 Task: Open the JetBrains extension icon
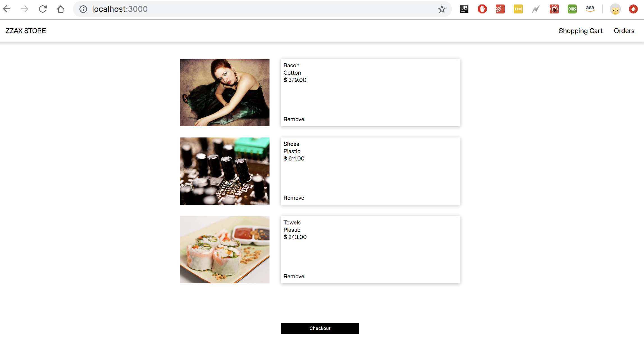click(464, 9)
